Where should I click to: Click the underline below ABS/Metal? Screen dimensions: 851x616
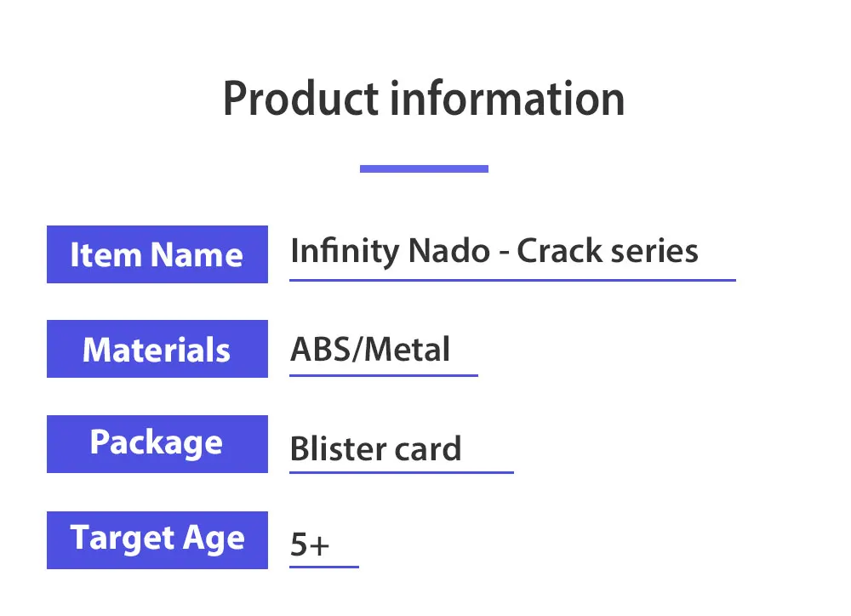(x=383, y=374)
